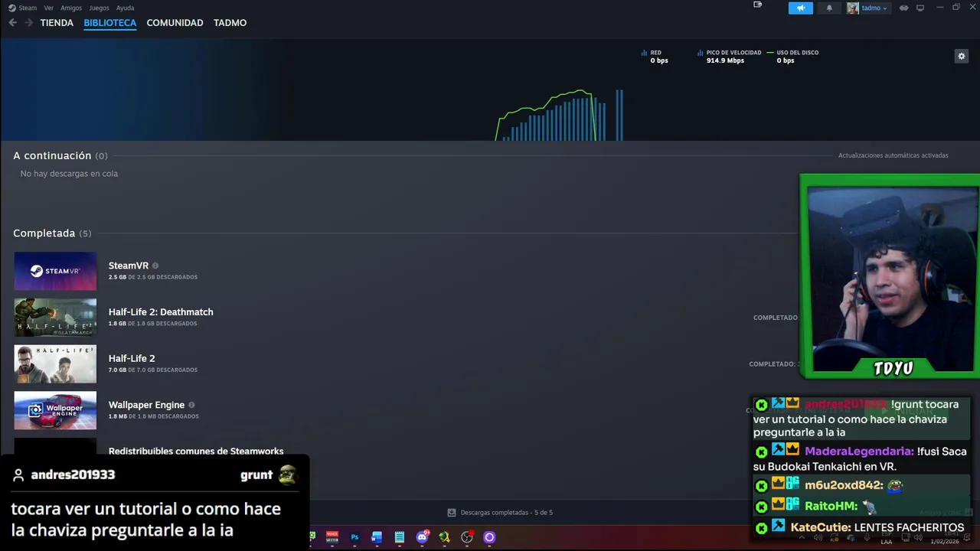Viewport: 980px width, 551px height.
Task: Click the network activity download graph
Action: (560, 115)
